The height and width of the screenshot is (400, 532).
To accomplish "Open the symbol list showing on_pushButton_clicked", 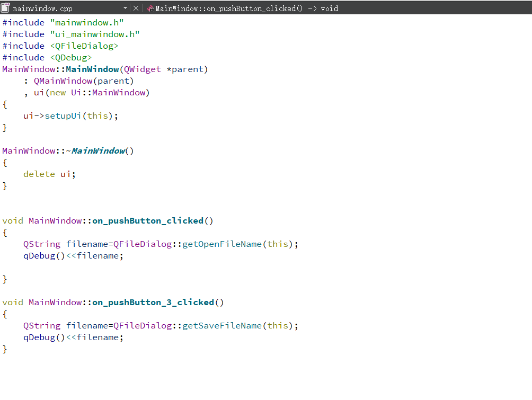I will [246, 8].
